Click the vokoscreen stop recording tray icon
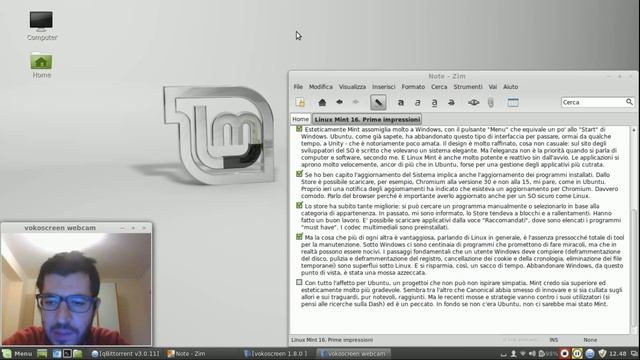Image resolution: width=640 pixels, height=360 pixels. click(564, 353)
